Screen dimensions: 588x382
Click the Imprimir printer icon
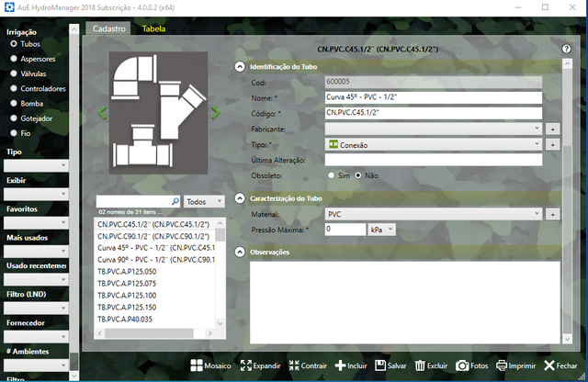pyautogui.click(x=502, y=365)
